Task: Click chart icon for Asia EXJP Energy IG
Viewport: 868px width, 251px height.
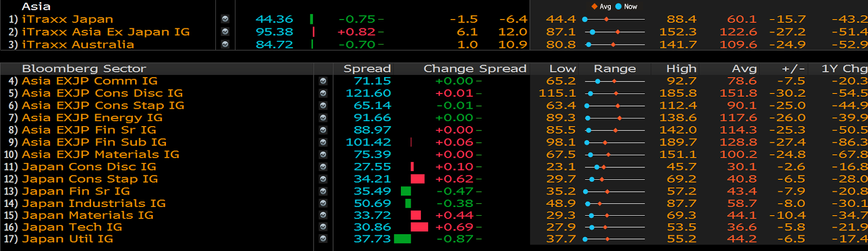Action: click(x=323, y=118)
